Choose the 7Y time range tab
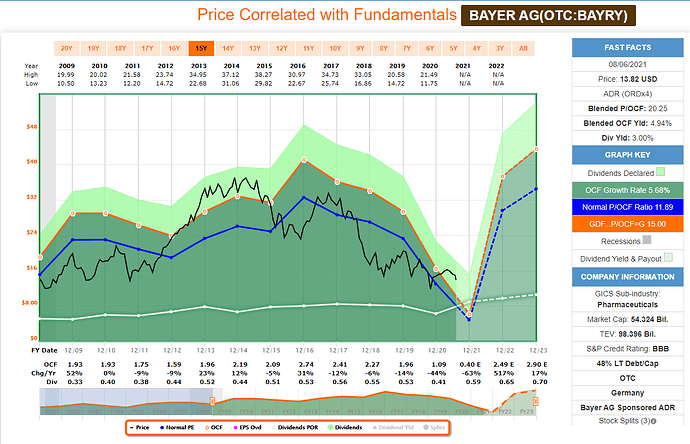This screenshot has width=690, height=444. pyautogui.click(x=407, y=48)
